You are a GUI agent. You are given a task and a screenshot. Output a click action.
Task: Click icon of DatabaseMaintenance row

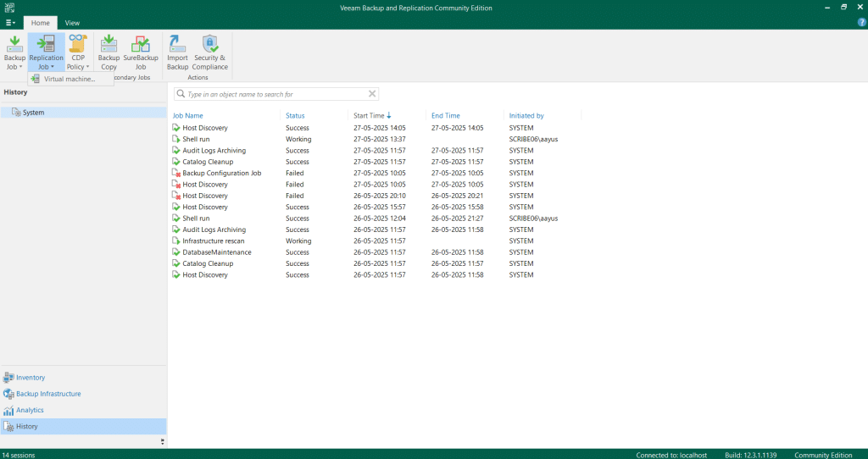tap(176, 252)
